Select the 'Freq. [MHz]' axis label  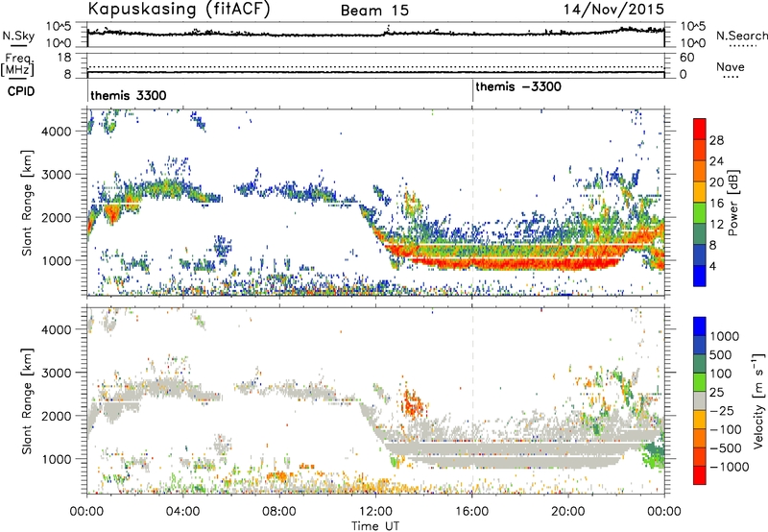pyautogui.click(x=17, y=65)
